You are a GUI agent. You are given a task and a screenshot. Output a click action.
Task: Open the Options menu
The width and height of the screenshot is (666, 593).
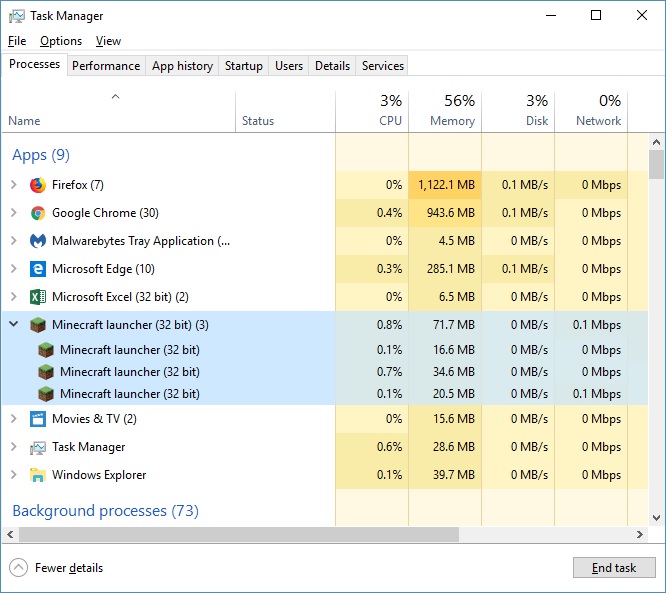[61, 41]
